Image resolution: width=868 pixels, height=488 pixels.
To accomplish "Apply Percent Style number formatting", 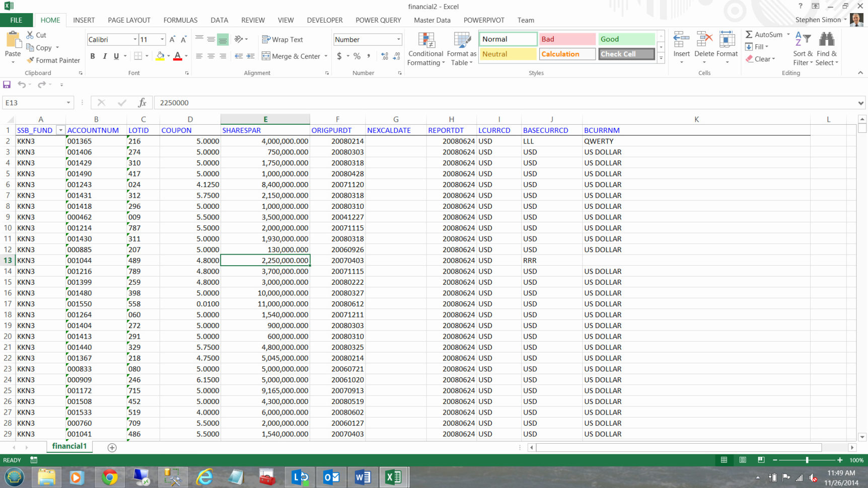I will point(356,56).
